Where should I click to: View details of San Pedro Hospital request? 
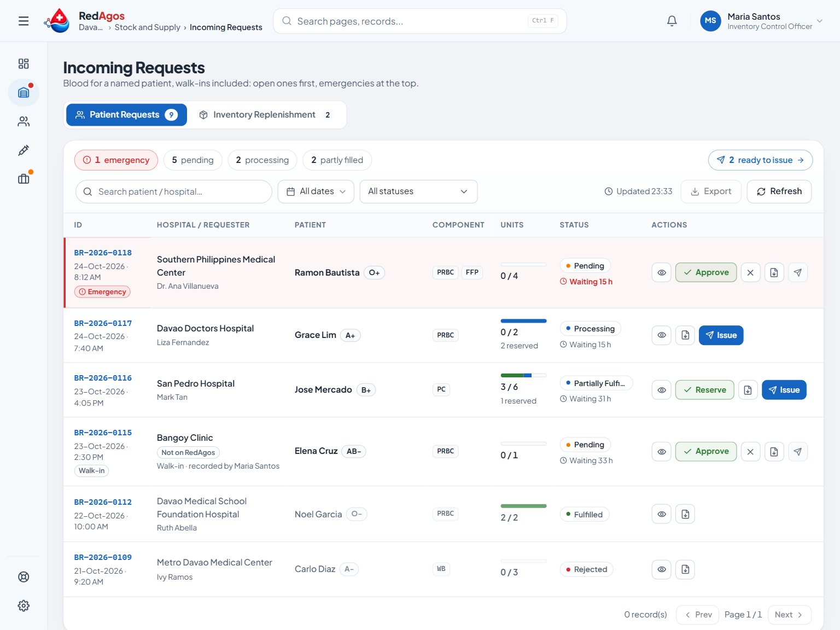(x=662, y=390)
